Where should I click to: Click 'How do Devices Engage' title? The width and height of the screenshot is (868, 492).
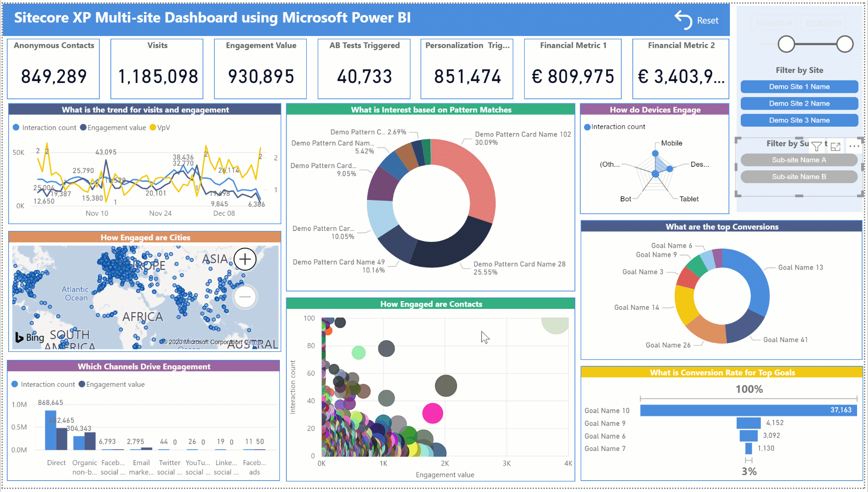[655, 110]
